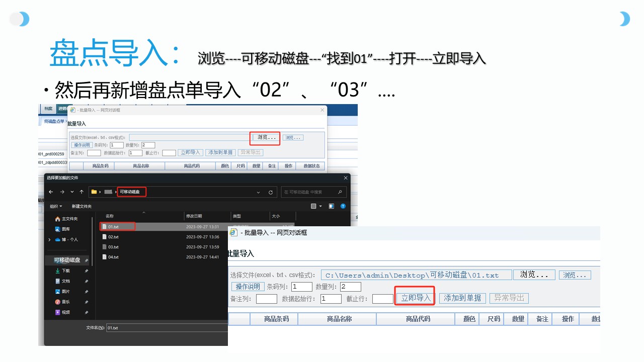Screen dimensions: 644x362
Task: Open the Music (音乐) quick access folder
Action: tap(66, 302)
